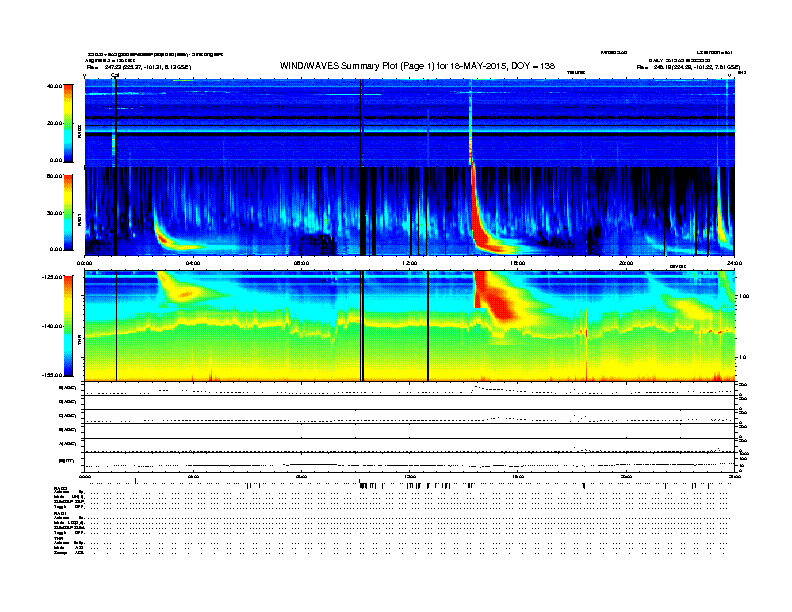The image size is (792, 612).
Task: Click the RAD1 heading in the bottom status table
Action: coord(61,513)
